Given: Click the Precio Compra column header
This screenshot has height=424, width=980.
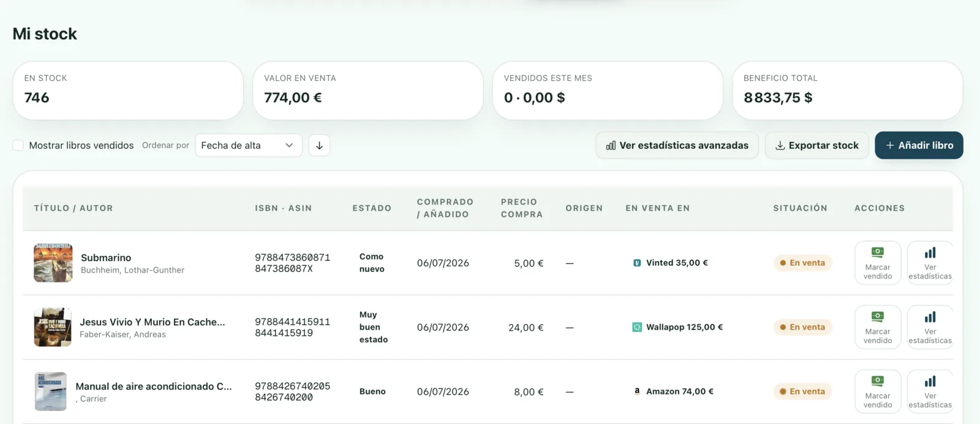Looking at the screenshot, I should coord(522,208).
